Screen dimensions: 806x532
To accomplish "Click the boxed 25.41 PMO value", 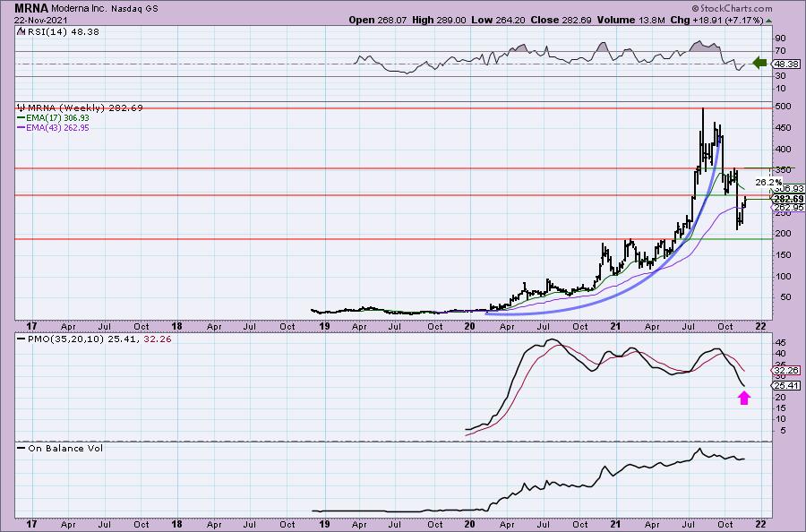I will pyautogui.click(x=786, y=385).
